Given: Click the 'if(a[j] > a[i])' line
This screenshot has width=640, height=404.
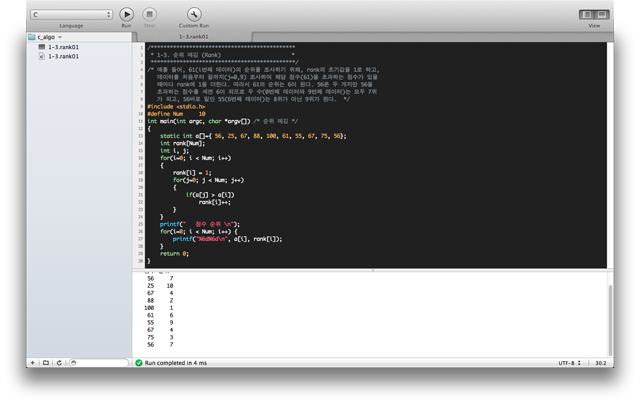Looking at the screenshot, I should point(210,195).
